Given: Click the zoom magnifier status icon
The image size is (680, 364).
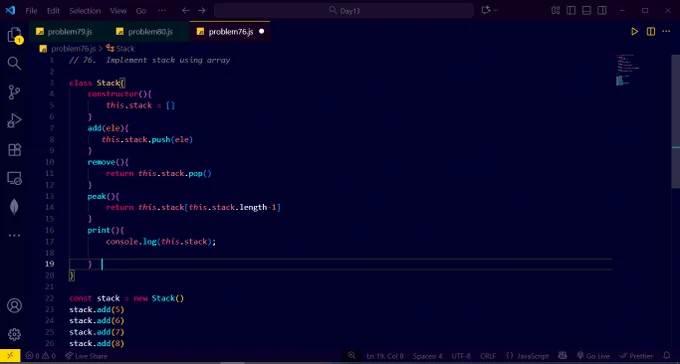Looking at the screenshot, I should coord(352,355).
